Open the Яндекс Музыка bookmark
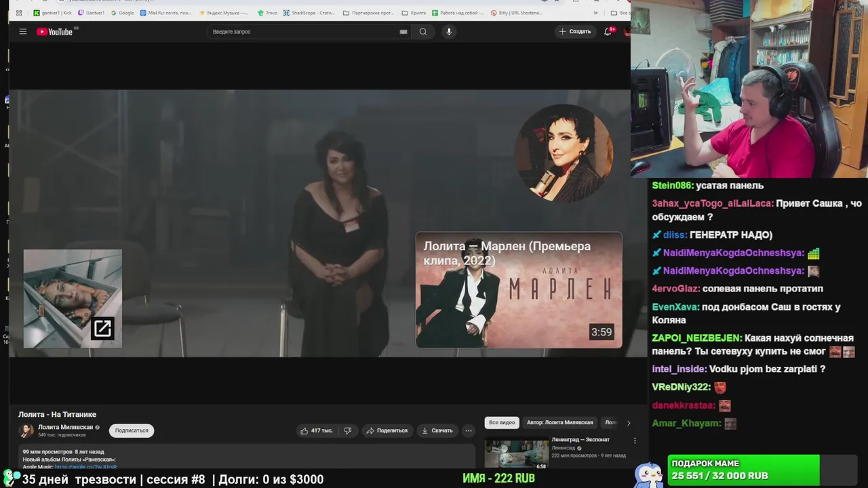868x488 pixels. 224,13
